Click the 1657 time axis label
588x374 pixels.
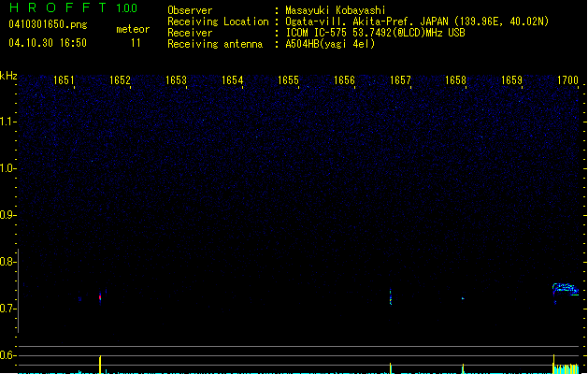pyautogui.click(x=400, y=80)
